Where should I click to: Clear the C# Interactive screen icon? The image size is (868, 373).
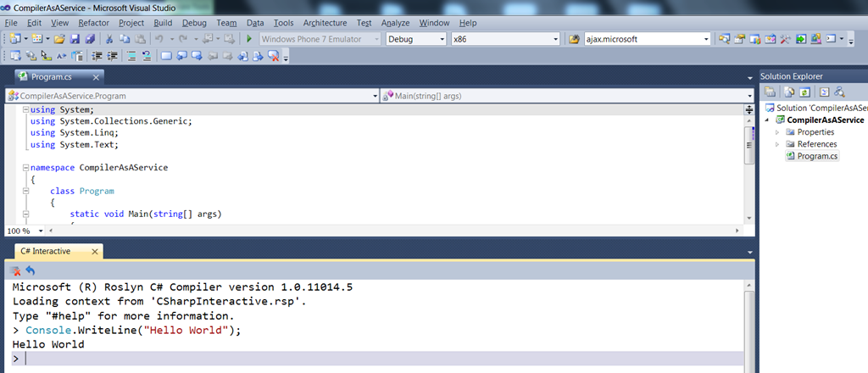tap(16, 270)
